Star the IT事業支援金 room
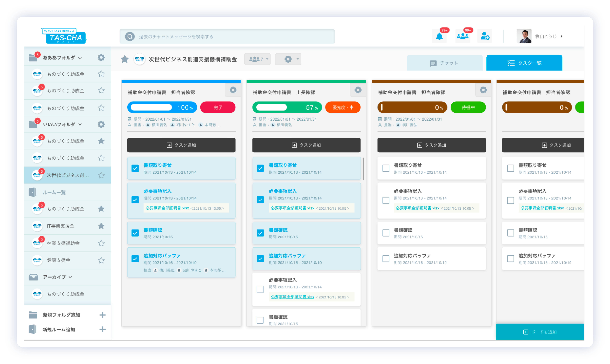Screen dimensions: 610x364 pos(101,226)
